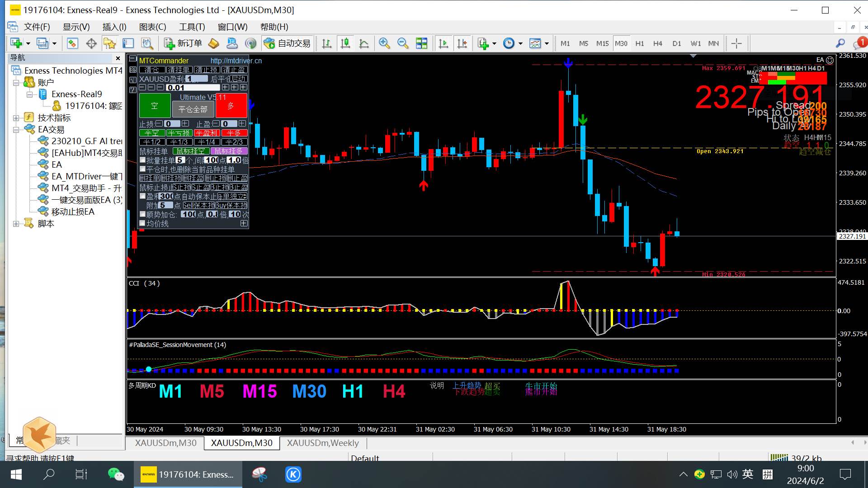
Task: Open the 图表(C) menu
Action: coord(152,27)
